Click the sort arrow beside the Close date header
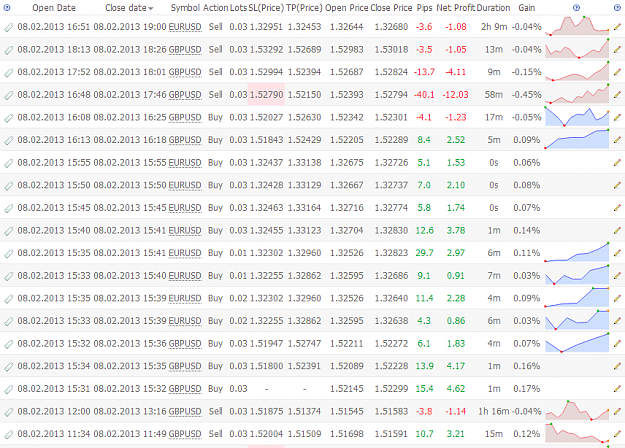Viewport: 625px width, 448px height. pos(151,8)
